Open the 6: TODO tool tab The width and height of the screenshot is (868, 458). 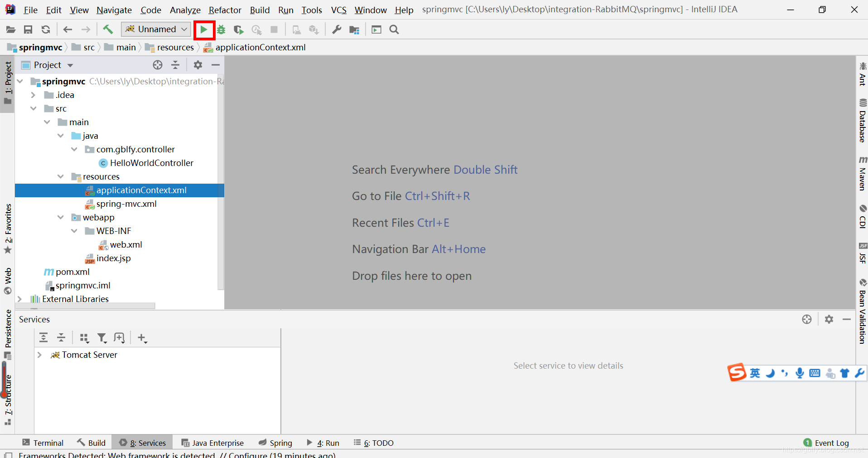[374, 443]
